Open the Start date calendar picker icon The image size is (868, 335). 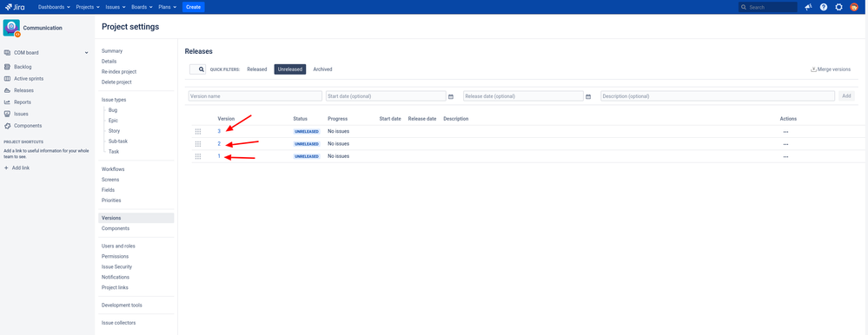(x=451, y=96)
